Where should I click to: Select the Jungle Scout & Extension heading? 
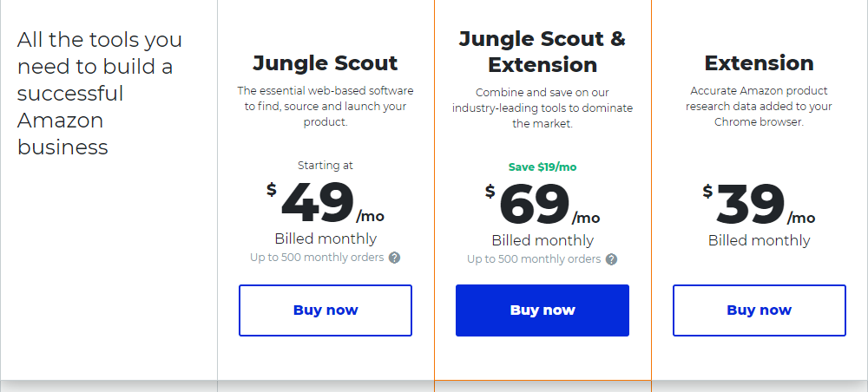click(x=542, y=52)
